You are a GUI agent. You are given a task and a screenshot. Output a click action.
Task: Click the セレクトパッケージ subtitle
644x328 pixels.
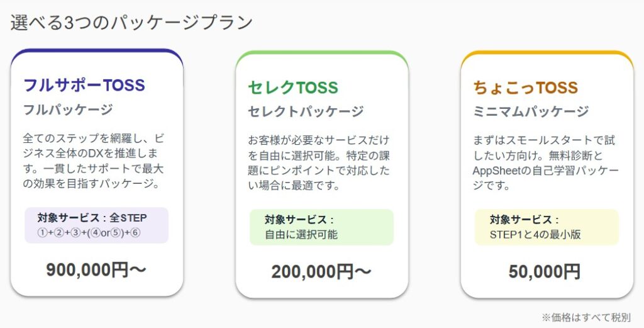[306, 111]
